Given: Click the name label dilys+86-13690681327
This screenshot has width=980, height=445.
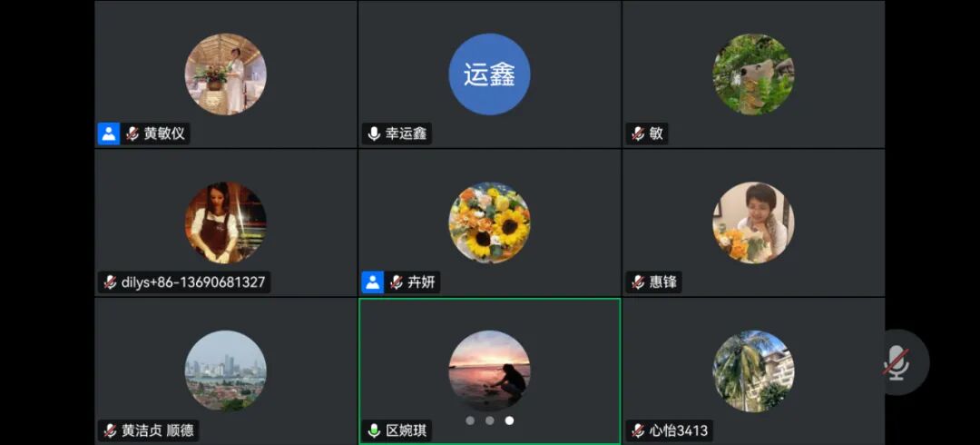Looking at the screenshot, I should (x=193, y=282).
